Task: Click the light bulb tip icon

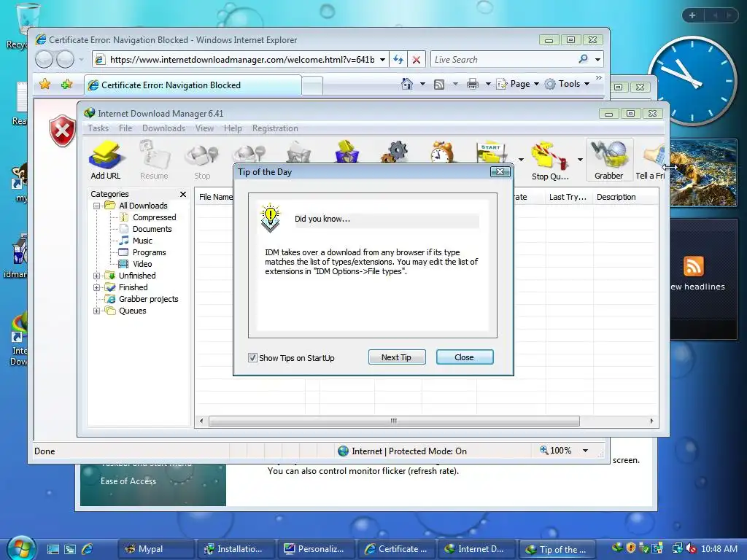Action: pyautogui.click(x=270, y=217)
